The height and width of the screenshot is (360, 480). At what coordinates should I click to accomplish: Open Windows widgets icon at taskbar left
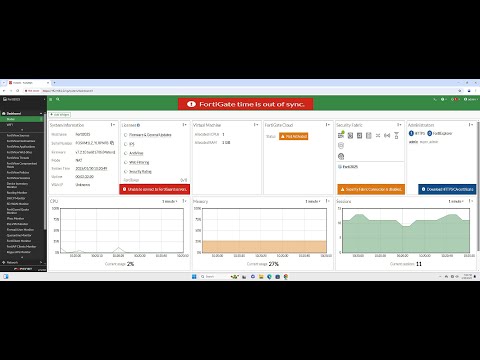click(x=5, y=277)
